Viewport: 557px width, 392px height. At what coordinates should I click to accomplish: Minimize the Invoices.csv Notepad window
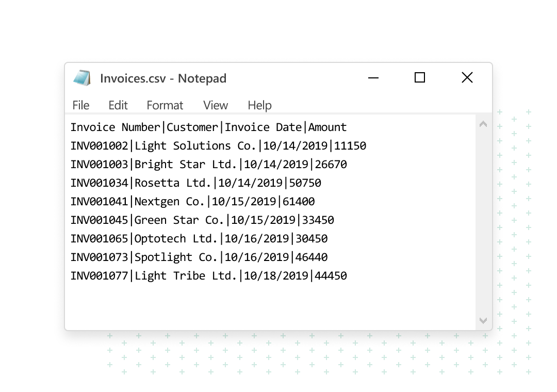(373, 78)
